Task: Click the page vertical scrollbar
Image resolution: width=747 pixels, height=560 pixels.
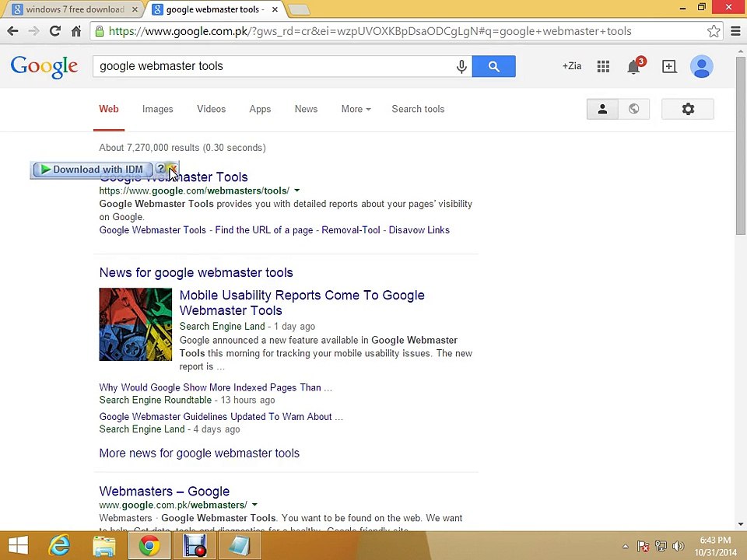Action: point(740,145)
